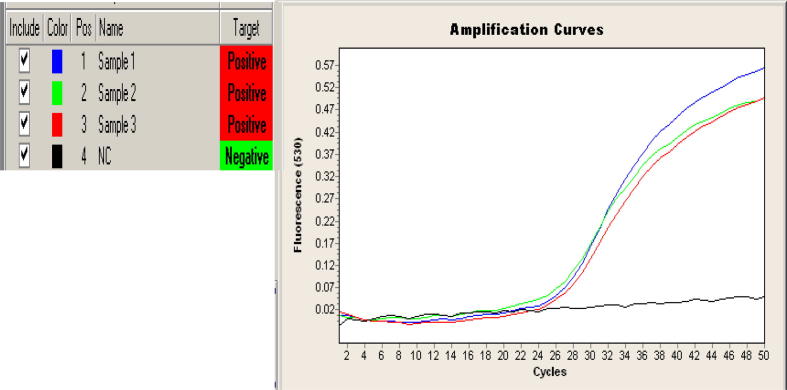Open green color swatch of Sample 2
787x390 pixels.
[x=57, y=93]
